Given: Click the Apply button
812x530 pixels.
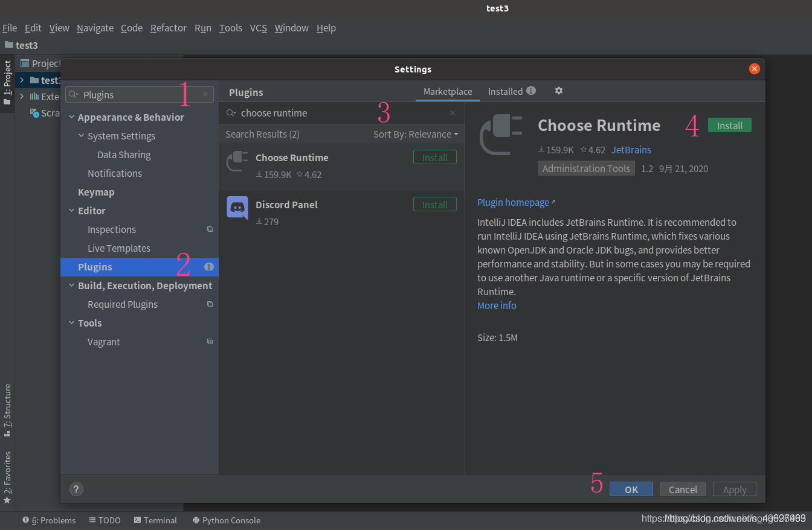Looking at the screenshot, I should click(x=735, y=490).
